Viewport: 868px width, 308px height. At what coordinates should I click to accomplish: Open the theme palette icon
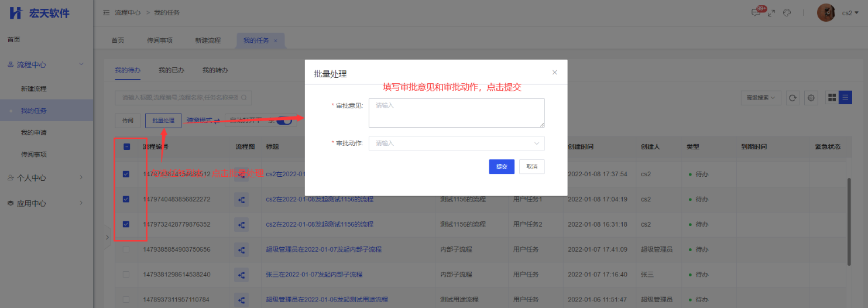(x=787, y=13)
